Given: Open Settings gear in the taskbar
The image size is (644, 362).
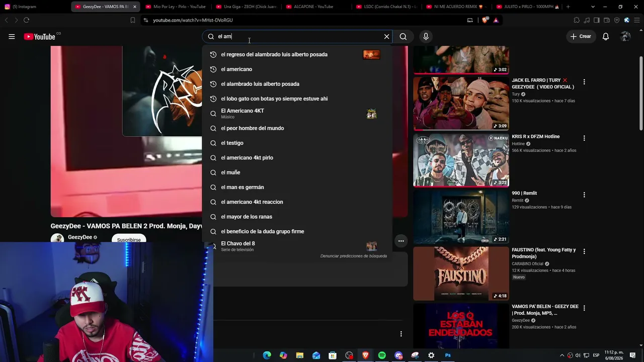Looking at the screenshot, I should (431, 355).
